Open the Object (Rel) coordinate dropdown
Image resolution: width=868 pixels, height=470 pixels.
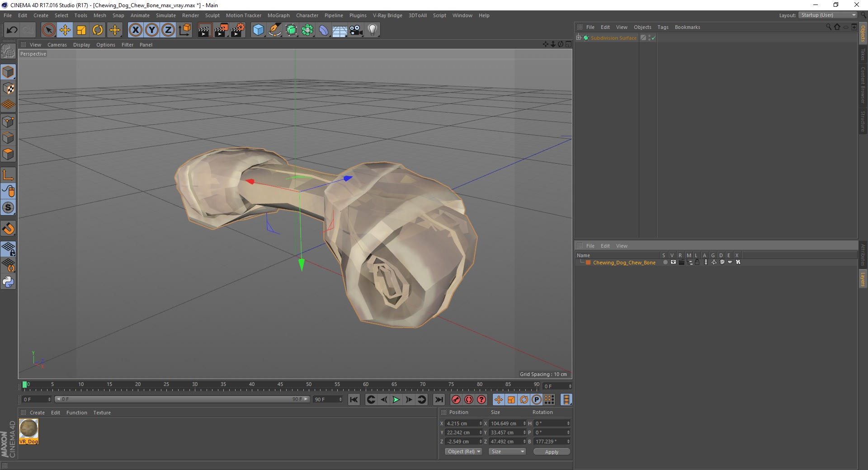(x=464, y=451)
